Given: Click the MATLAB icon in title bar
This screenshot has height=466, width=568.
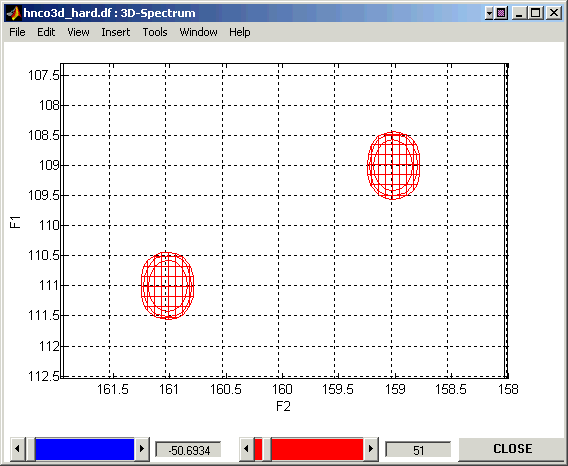Looking at the screenshot, I should 13,13.
